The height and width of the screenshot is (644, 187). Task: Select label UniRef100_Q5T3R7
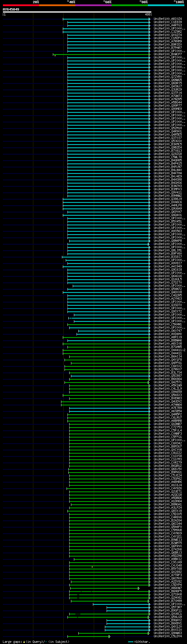click(168, 607)
